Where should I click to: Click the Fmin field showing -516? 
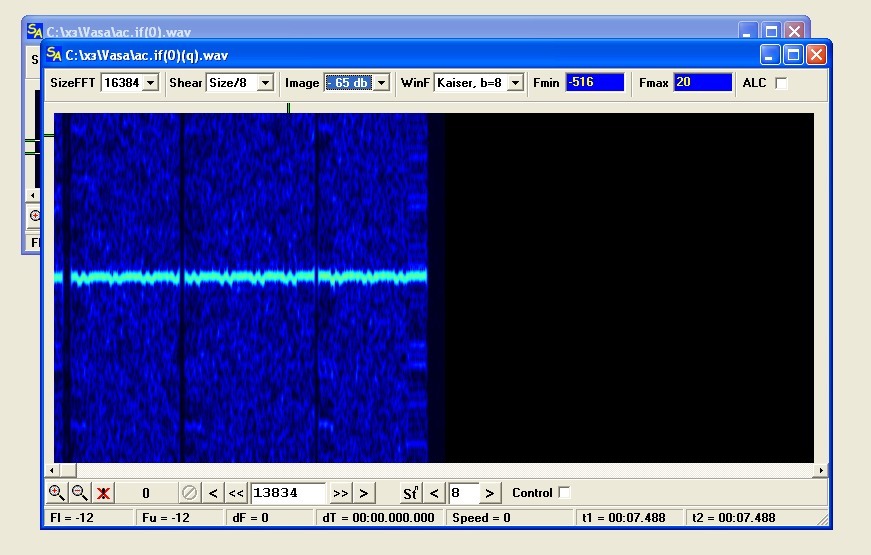click(594, 82)
